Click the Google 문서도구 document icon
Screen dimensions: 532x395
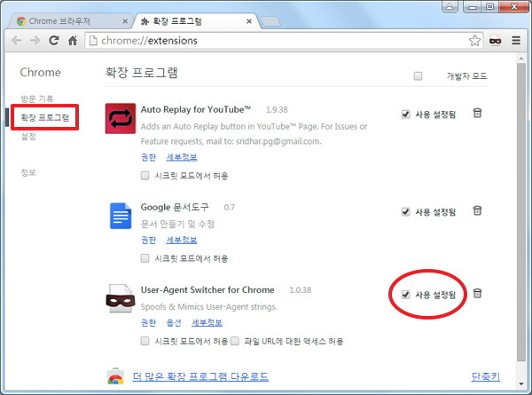tap(121, 216)
